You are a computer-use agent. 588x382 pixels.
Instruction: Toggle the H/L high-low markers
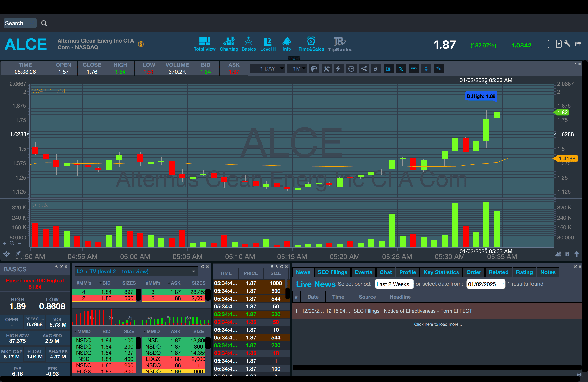click(401, 69)
